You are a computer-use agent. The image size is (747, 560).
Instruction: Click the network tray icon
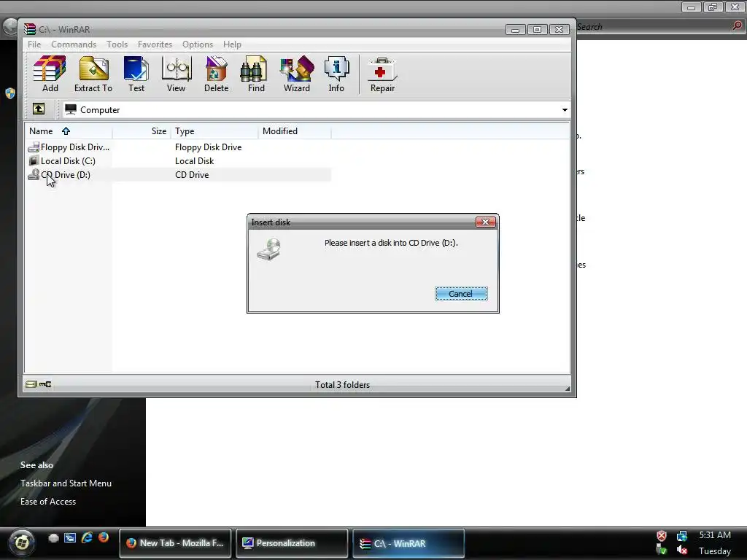682,536
